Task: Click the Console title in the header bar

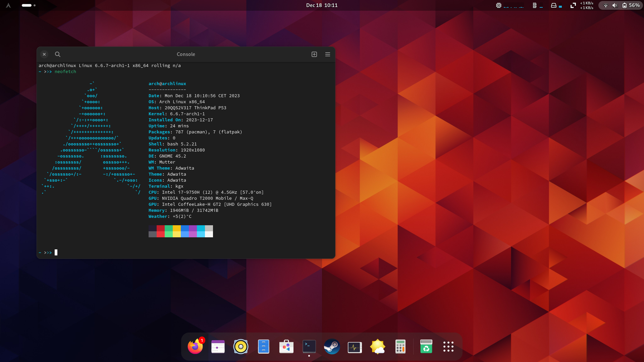Action: (x=186, y=54)
